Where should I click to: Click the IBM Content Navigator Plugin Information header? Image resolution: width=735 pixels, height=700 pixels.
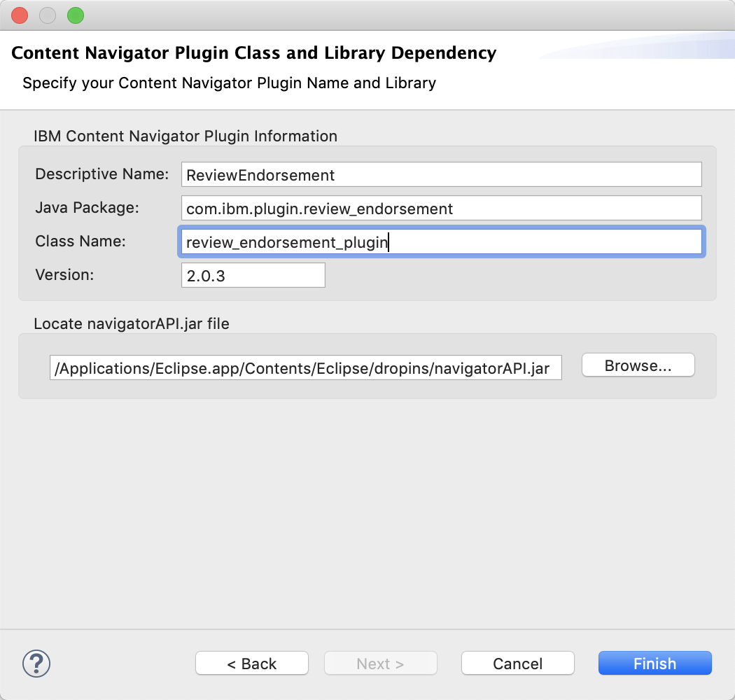[x=185, y=136]
